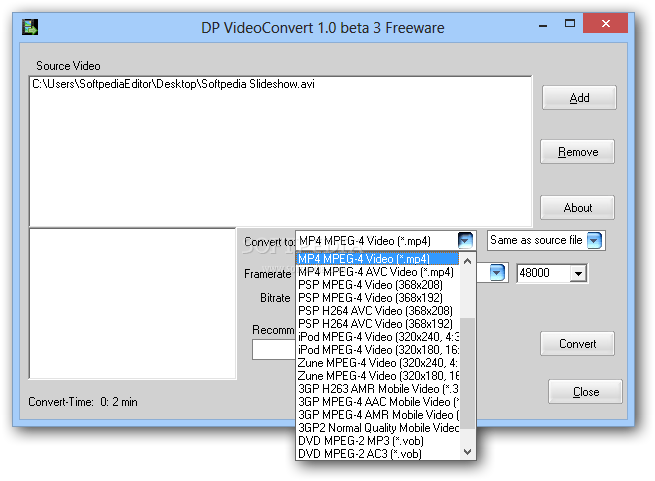Select iPod MPEG-4 Video (320x240 option
Image resolution: width=655 pixels, height=481 pixels.
(x=377, y=337)
